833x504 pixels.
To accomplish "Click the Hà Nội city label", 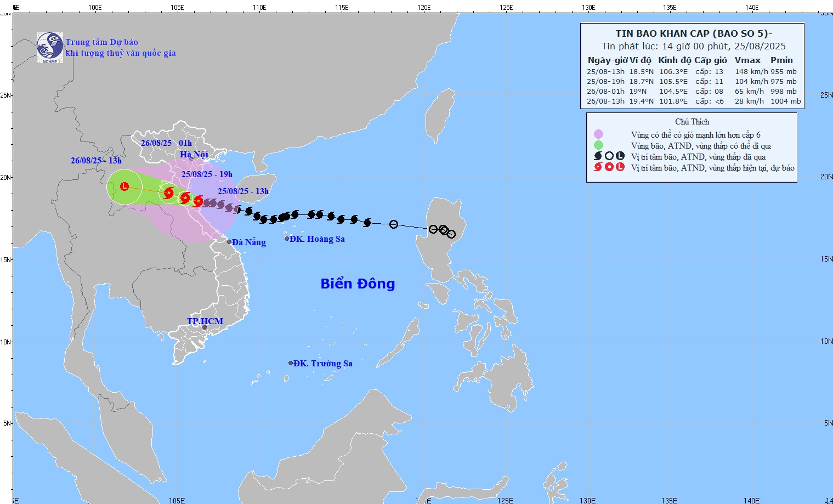I will pos(194,155).
